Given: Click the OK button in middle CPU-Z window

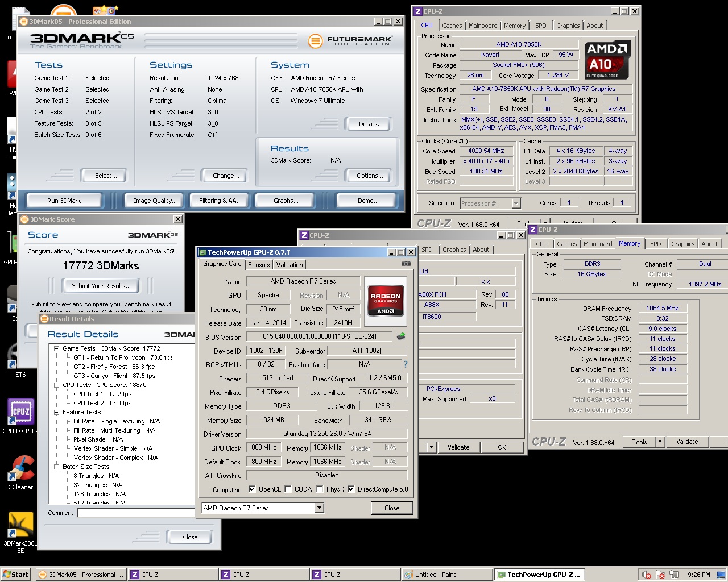Looking at the screenshot, I should [x=502, y=447].
